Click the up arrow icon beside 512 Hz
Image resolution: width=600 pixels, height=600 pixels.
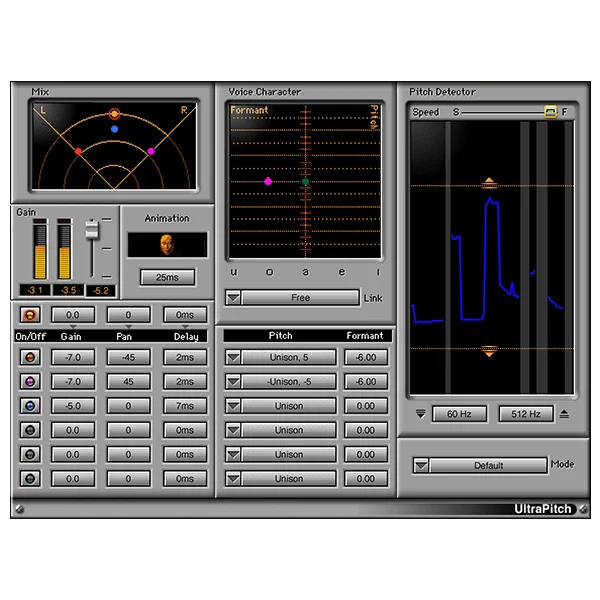click(x=564, y=414)
